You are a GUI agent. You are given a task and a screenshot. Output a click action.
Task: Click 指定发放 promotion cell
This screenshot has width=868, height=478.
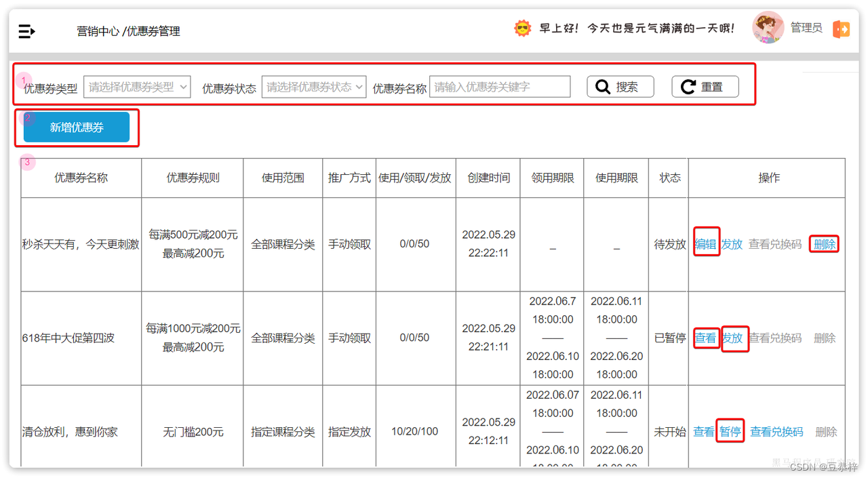coord(350,431)
